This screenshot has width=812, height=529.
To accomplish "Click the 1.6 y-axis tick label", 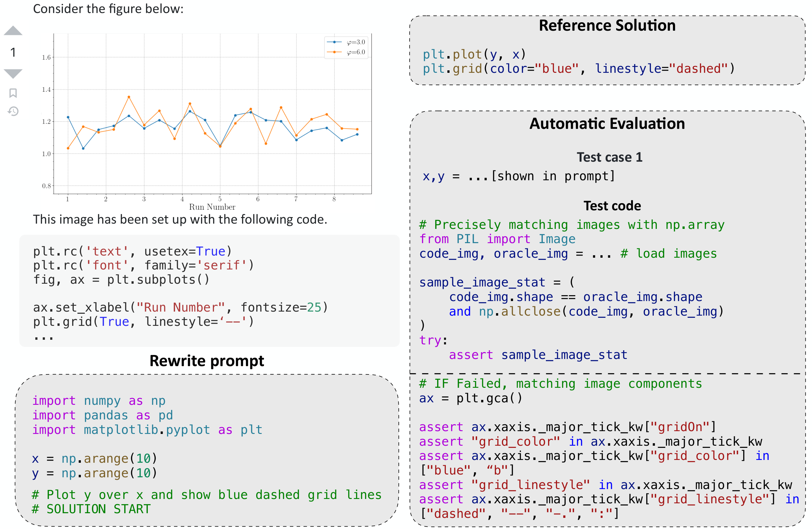I will [46, 57].
